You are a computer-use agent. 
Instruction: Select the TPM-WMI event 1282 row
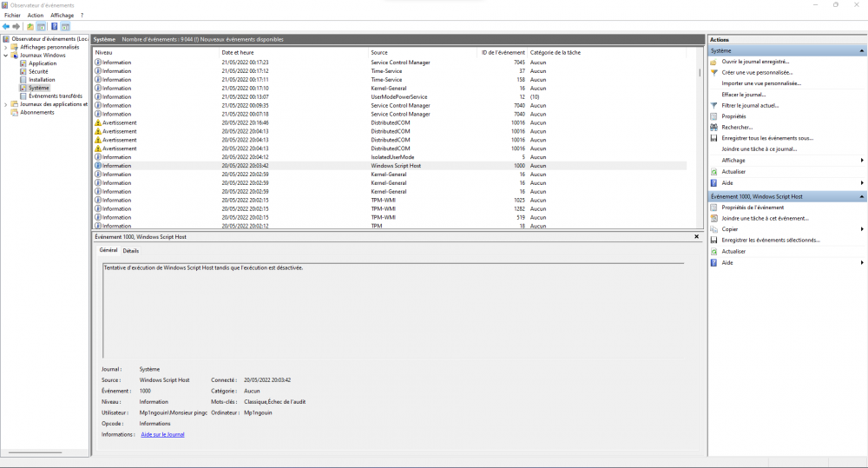point(390,208)
